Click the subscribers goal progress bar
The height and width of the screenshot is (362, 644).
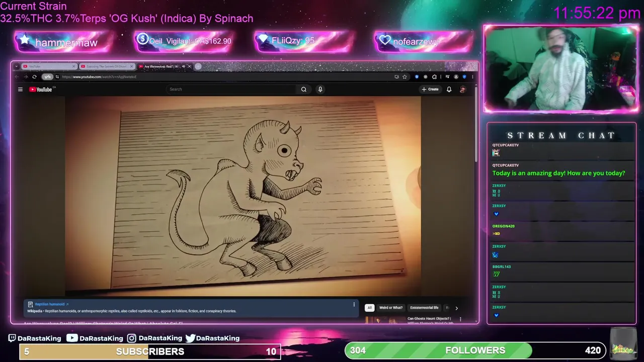[150, 351]
